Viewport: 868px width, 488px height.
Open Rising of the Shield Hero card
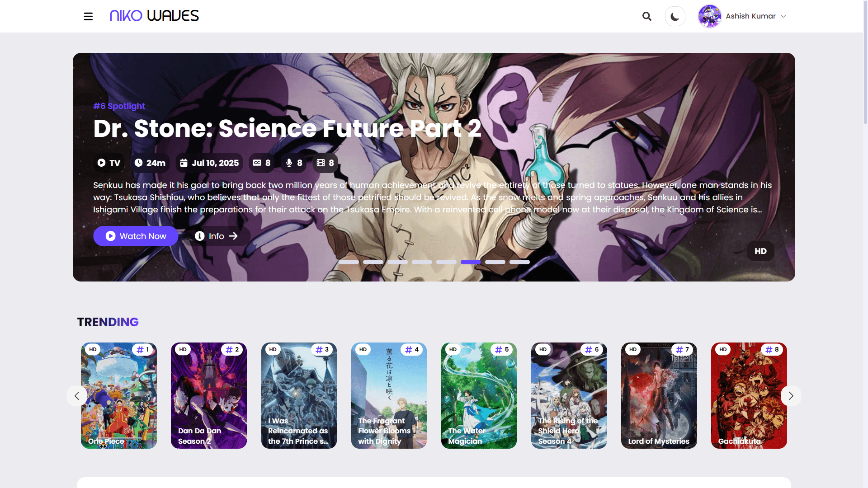[x=569, y=395]
